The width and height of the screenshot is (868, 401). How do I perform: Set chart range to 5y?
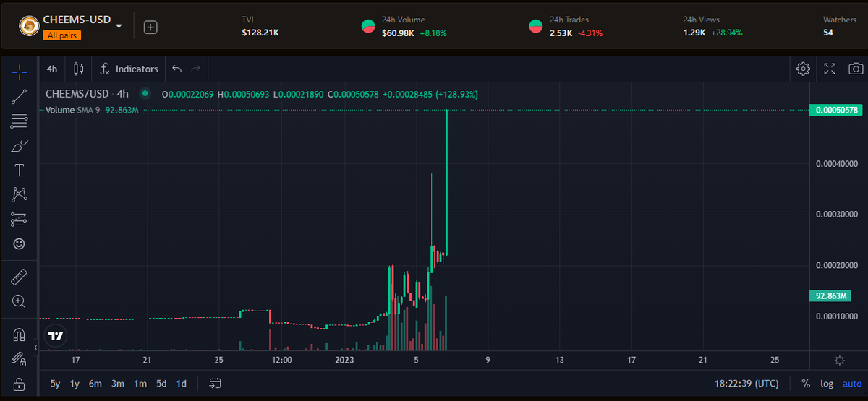pyautogui.click(x=55, y=384)
